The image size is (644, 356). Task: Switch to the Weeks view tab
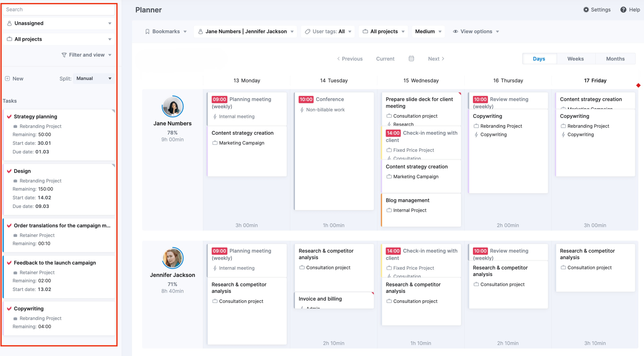(x=575, y=59)
